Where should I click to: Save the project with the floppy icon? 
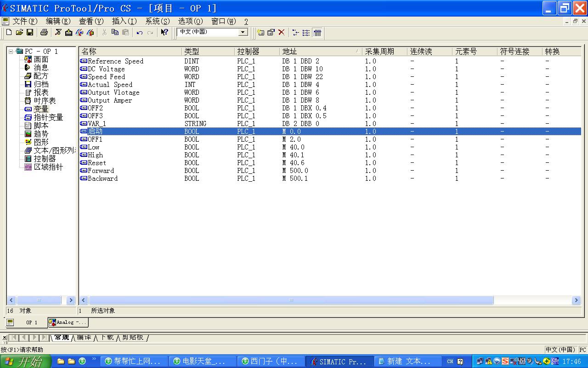pos(30,32)
